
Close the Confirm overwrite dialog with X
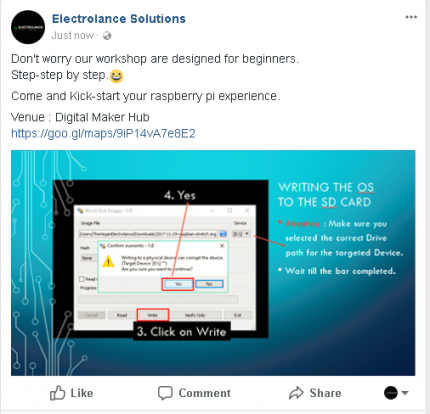point(222,246)
